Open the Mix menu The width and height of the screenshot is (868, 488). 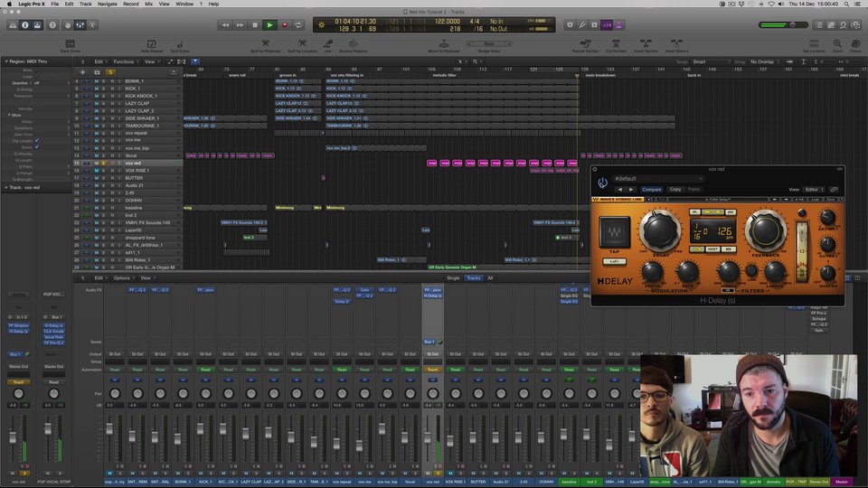(149, 4)
